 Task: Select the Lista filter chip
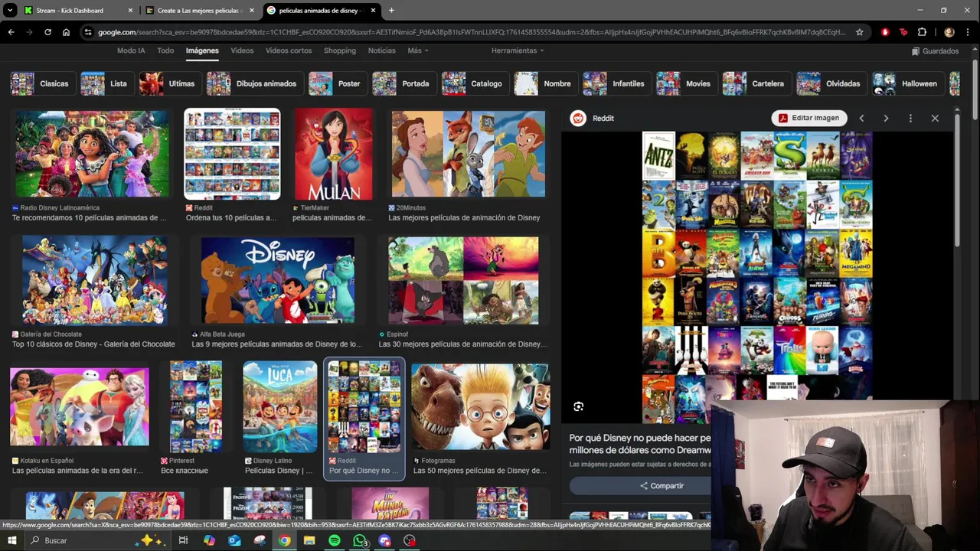(106, 83)
